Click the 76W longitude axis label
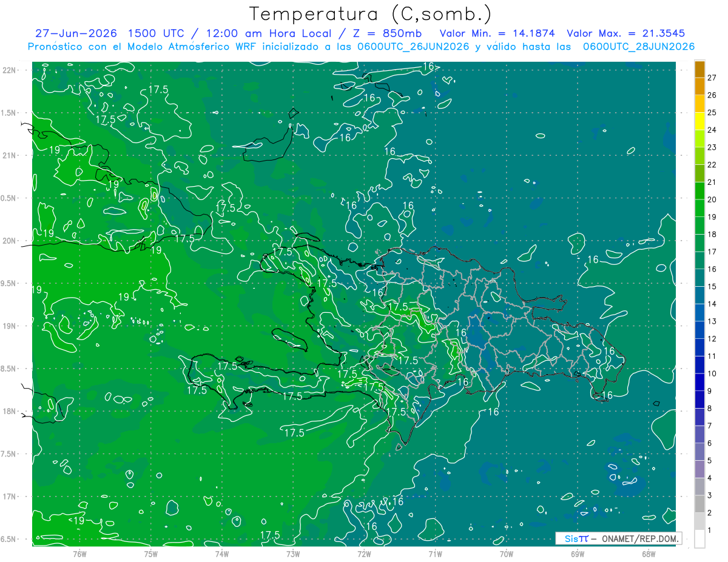The width and height of the screenshot is (728, 562). [79, 554]
